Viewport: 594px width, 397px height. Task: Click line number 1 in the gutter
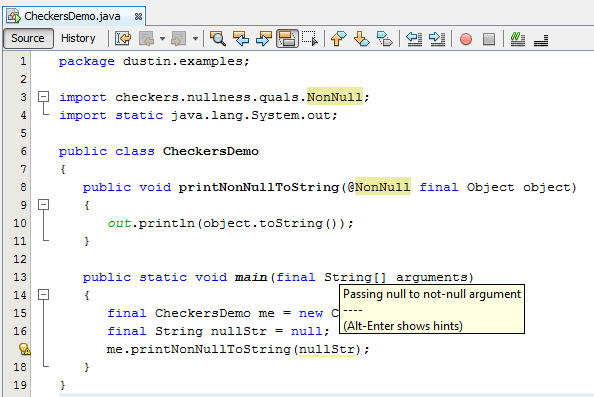click(23, 61)
